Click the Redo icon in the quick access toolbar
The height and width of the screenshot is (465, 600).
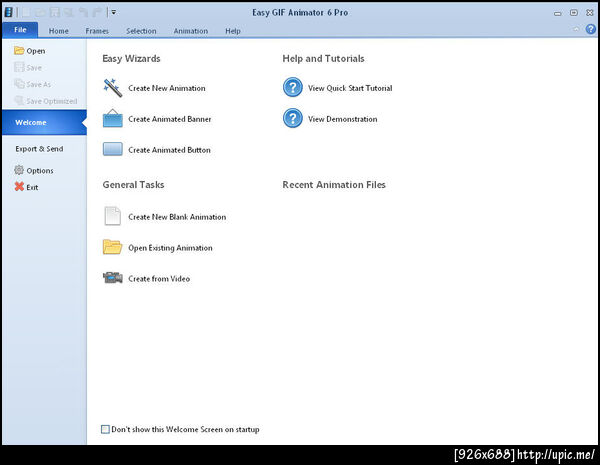pyautogui.click(x=97, y=12)
